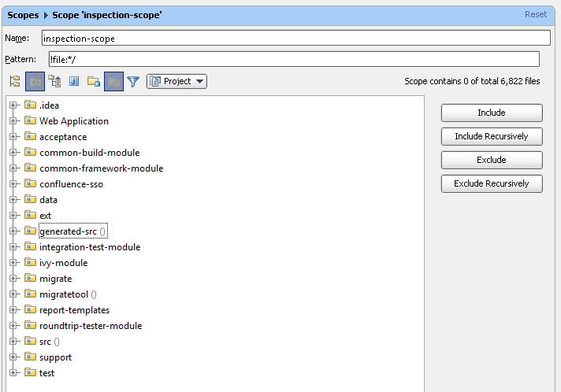Expand the acceptance folder node
Image resolution: width=561 pixels, height=392 pixels.
(x=13, y=136)
